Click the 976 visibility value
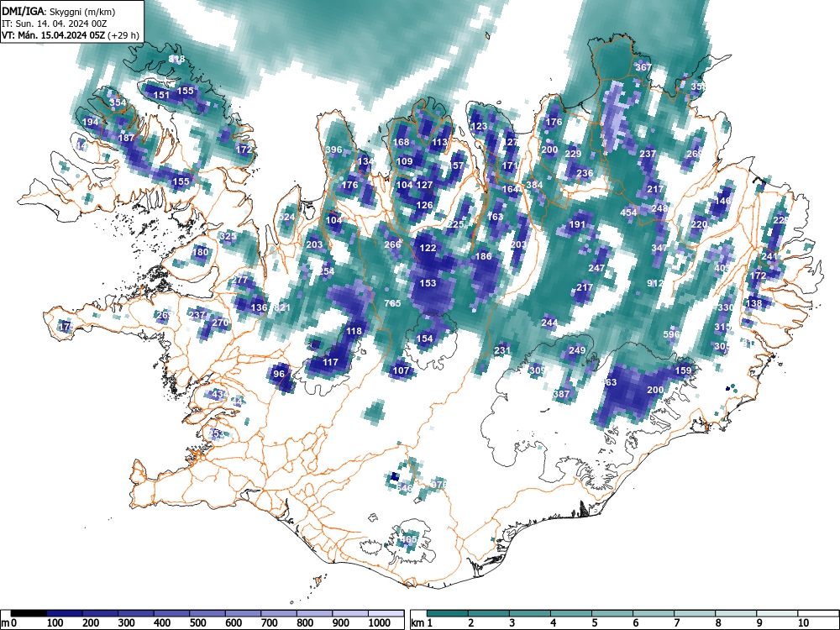Viewport: 840px width, 630px height. pos(438,485)
